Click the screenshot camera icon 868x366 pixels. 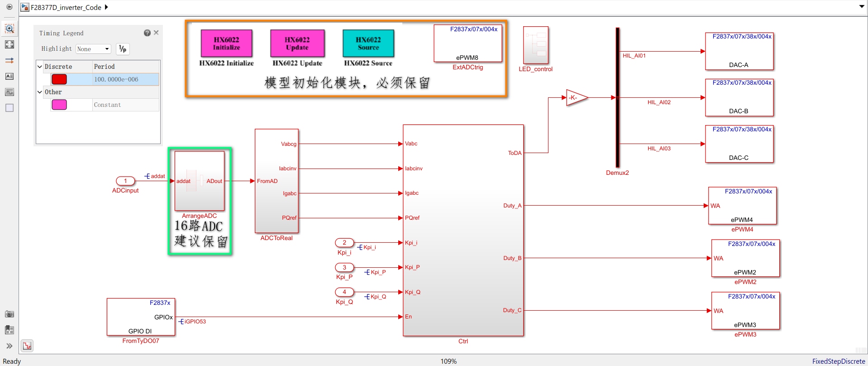point(9,314)
